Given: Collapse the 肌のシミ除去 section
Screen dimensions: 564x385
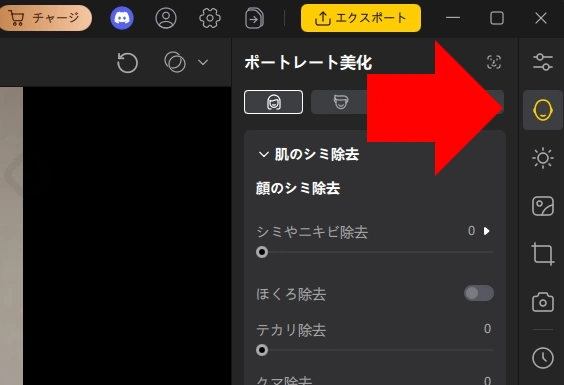Looking at the screenshot, I should (263, 154).
